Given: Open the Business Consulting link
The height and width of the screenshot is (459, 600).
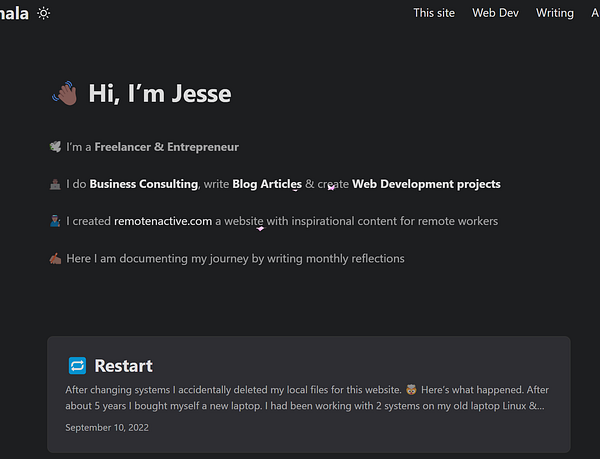Looking at the screenshot, I should [x=144, y=184].
